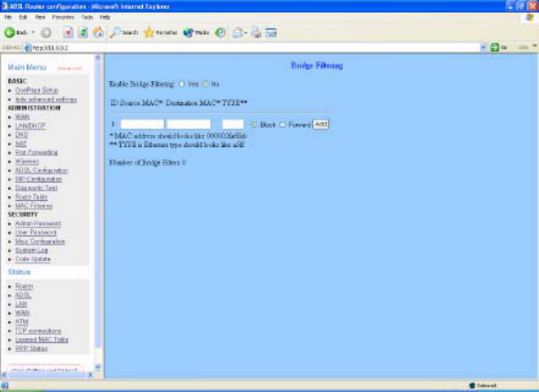Click the Edit/window icon after Print
Image resolution: width=539 pixels, height=392 pixels.
[271, 33]
